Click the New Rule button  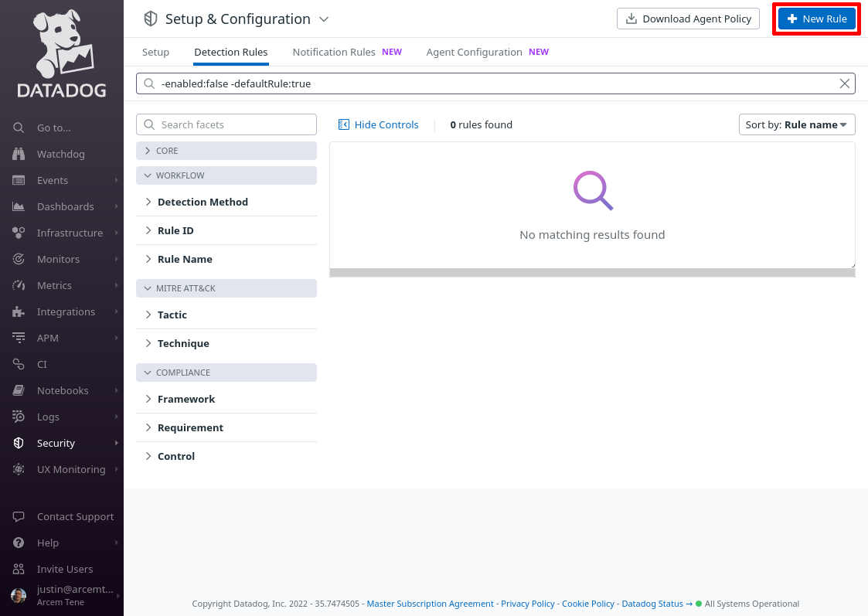pos(816,19)
